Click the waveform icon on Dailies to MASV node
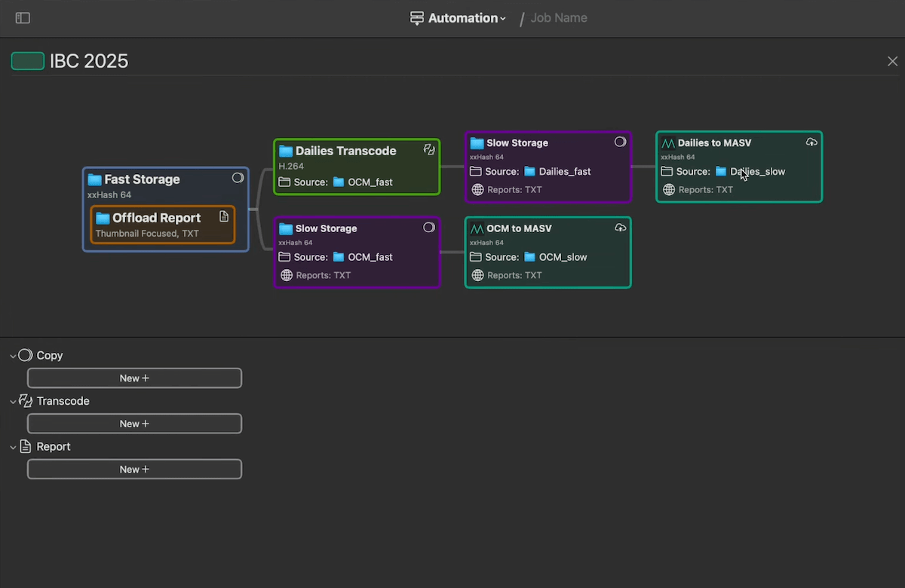The image size is (905, 588). tap(668, 142)
